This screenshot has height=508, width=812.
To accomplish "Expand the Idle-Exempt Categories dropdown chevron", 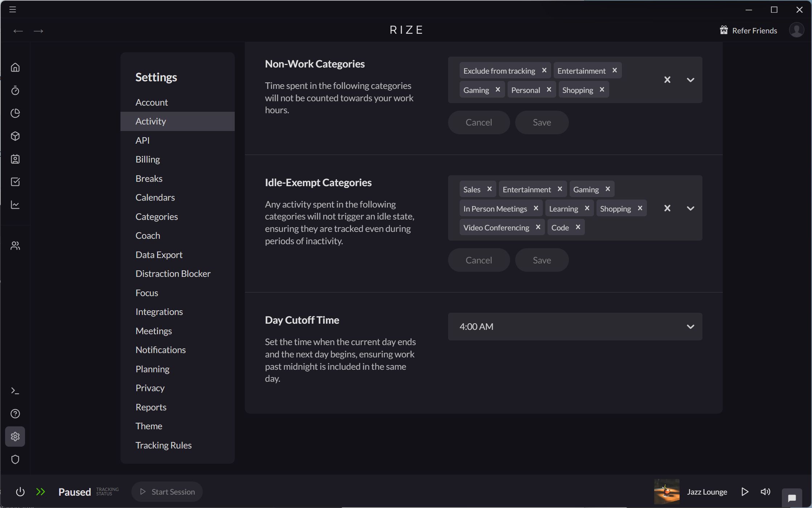I will 690,208.
